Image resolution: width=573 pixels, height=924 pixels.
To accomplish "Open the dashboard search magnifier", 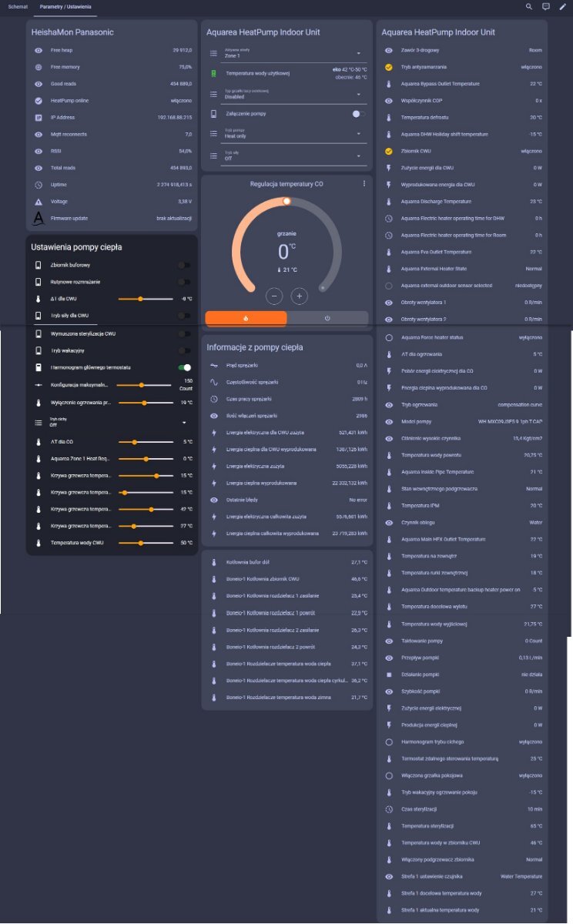I will 529,6.
